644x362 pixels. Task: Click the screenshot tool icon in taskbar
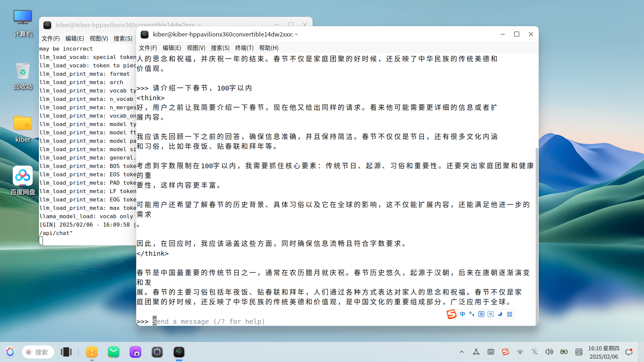click(136, 352)
